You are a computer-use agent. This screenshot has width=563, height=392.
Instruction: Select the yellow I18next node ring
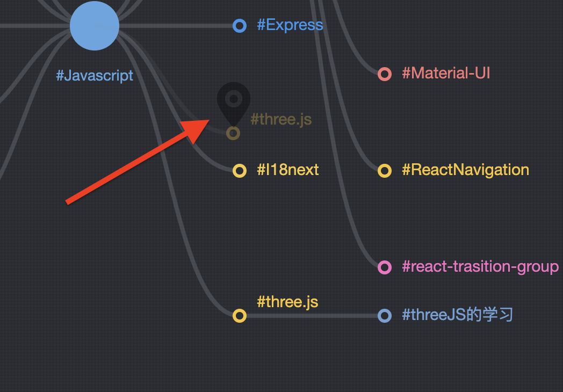click(240, 171)
